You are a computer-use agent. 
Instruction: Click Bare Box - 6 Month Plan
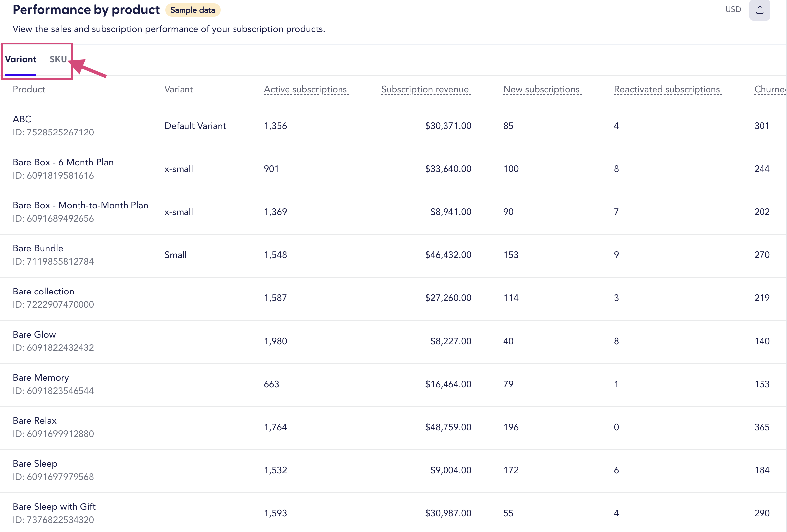(x=63, y=162)
